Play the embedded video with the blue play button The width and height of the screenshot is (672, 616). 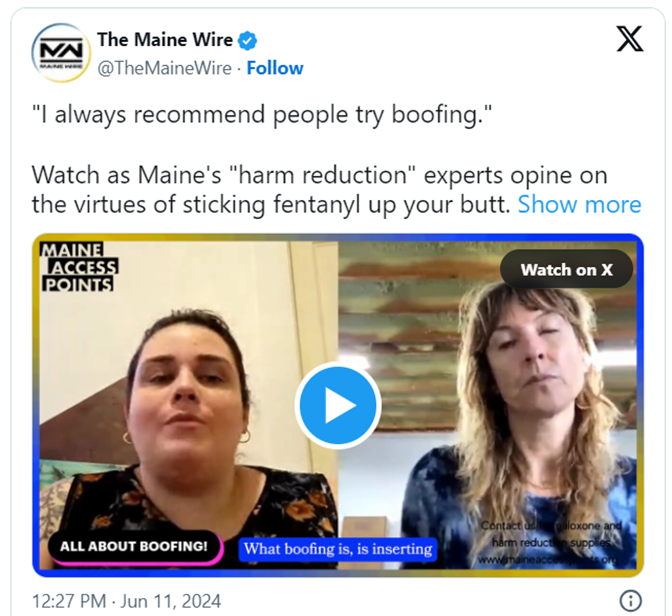point(338,406)
